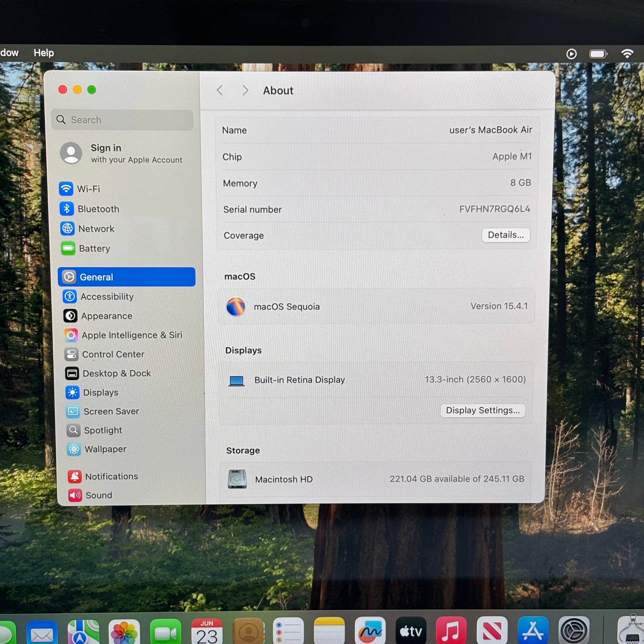
Task: Select Network in the sidebar
Action: pyautogui.click(x=88, y=229)
